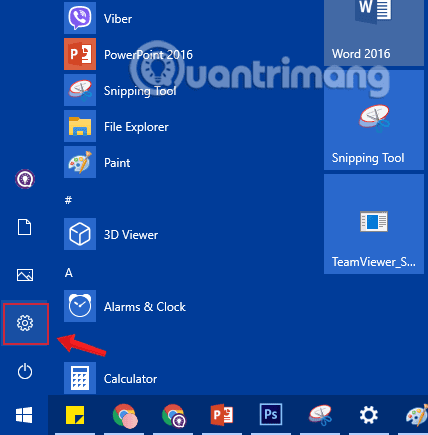Open Chrome with purple profile badge on taskbar
The height and width of the screenshot is (435, 428).
[x=173, y=415]
